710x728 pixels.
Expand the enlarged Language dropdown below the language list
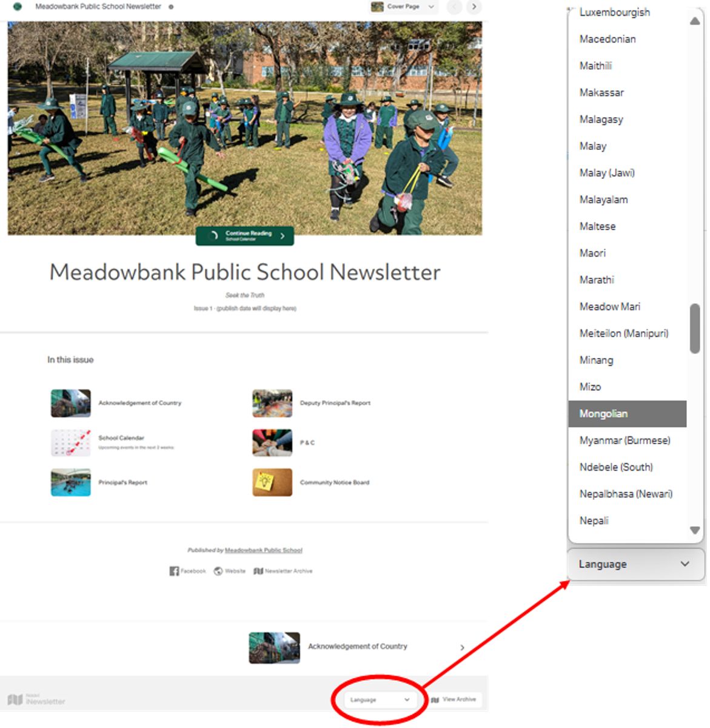[x=636, y=564]
